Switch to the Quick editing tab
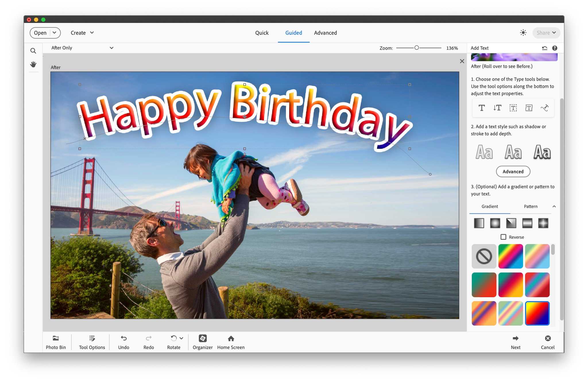The image size is (588, 383). [x=262, y=33]
